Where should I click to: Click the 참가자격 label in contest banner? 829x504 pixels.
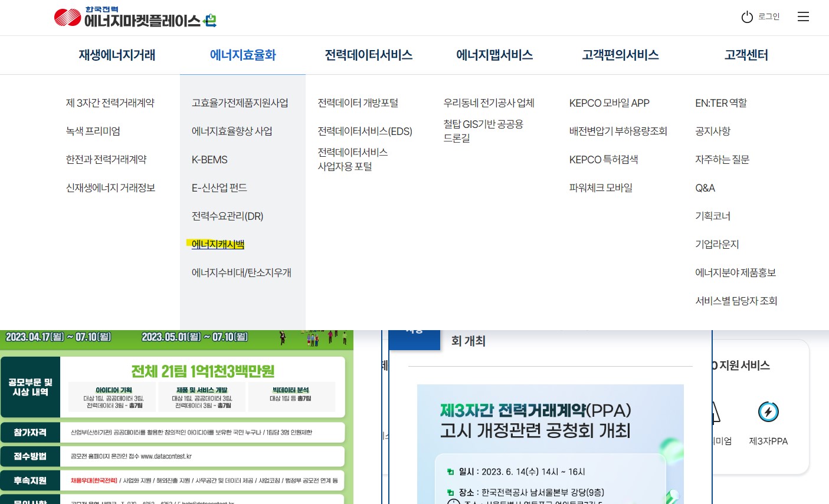point(30,433)
